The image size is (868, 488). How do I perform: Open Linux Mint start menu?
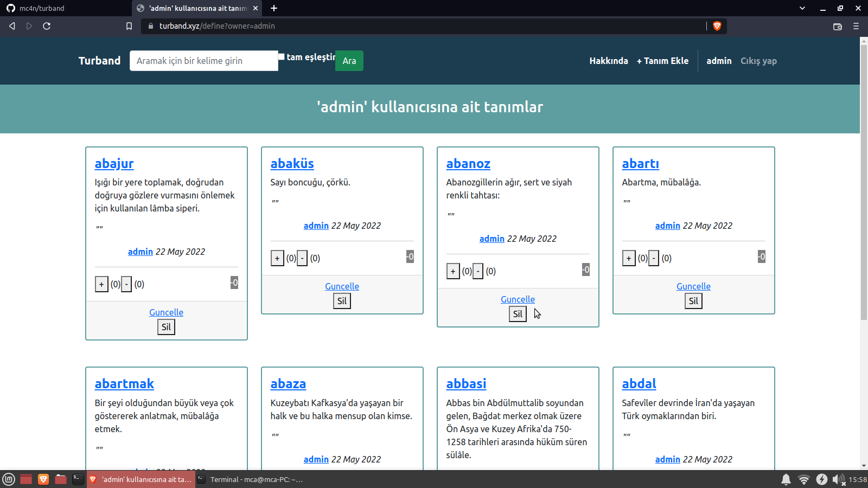9,479
